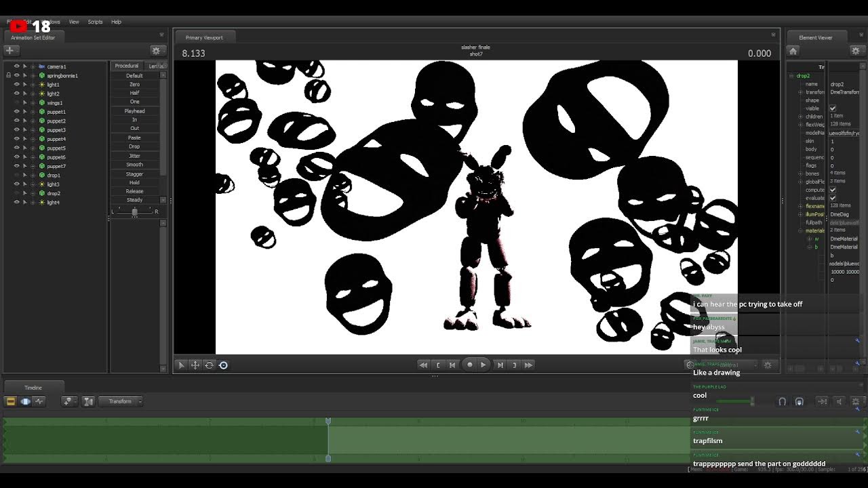Apply the Jitter procedural preset
This screenshot has width=868, height=488.
134,156
